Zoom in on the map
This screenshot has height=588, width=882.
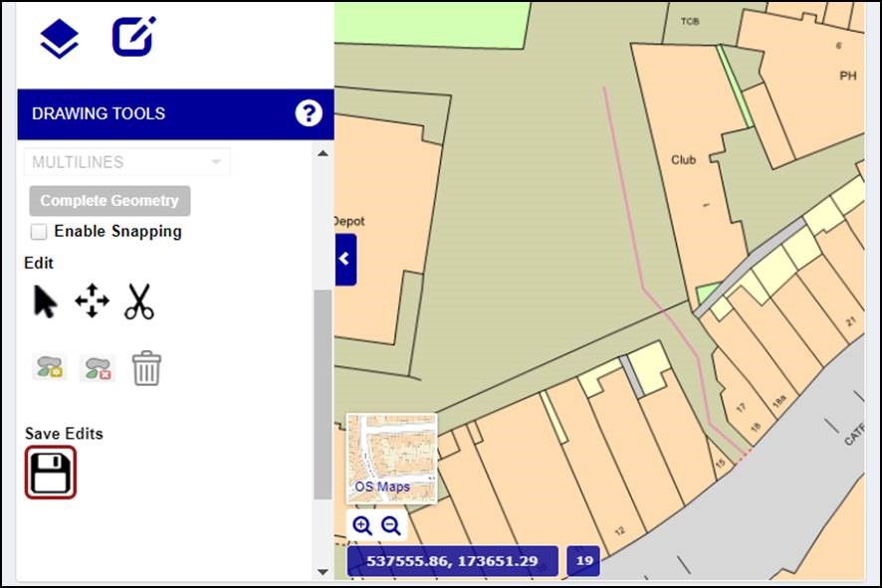click(x=362, y=525)
